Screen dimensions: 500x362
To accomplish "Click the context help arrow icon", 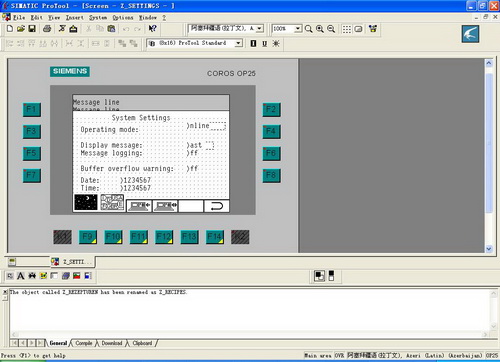I will pyautogui.click(x=152, y=29).
